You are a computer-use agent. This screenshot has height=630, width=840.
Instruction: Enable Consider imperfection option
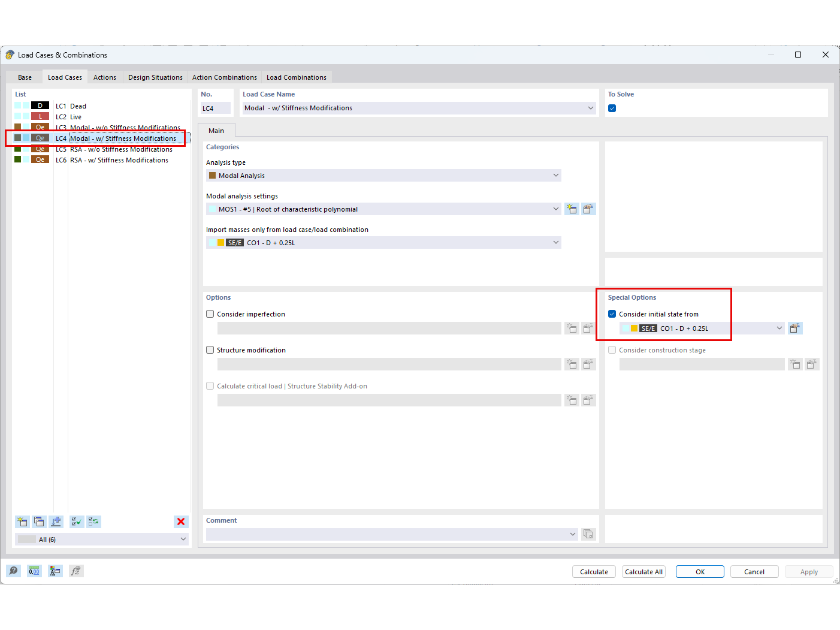click(x=210, y=314)
